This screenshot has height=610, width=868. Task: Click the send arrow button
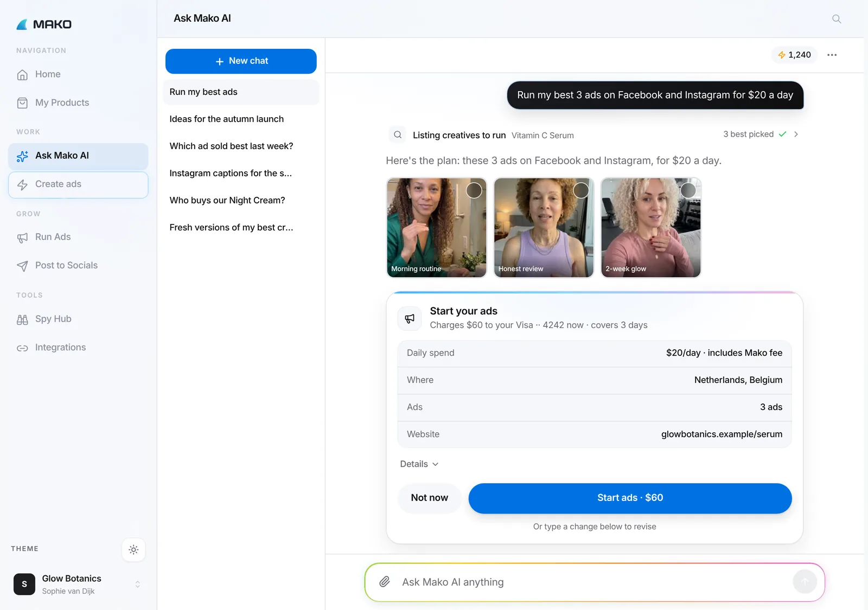tap(805, 582)
